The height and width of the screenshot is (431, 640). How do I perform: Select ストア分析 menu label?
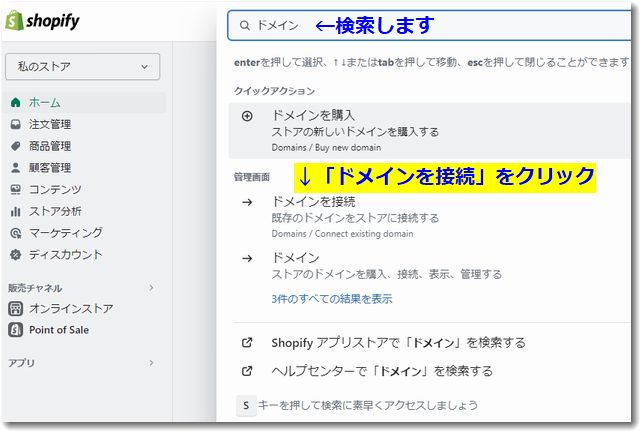pos(55,211)
